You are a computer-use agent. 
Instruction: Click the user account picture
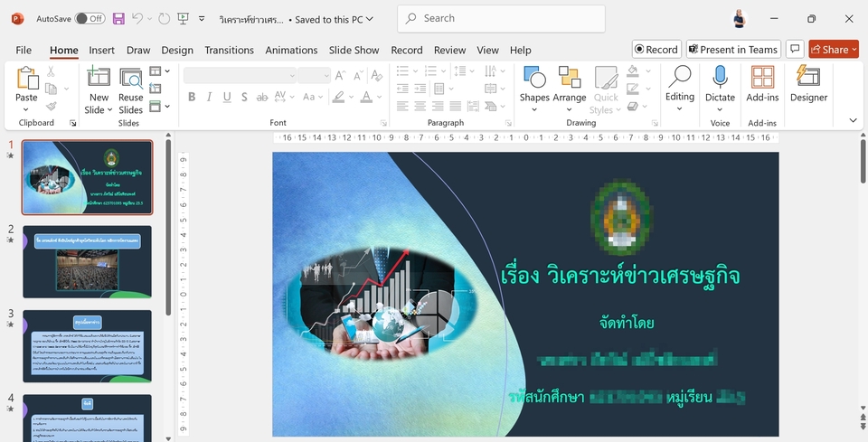click(x=739, y=19)
